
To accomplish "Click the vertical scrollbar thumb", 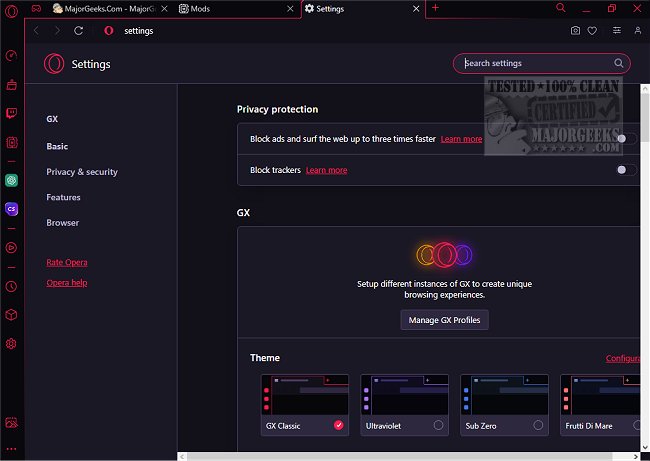I will pos(645,117).
